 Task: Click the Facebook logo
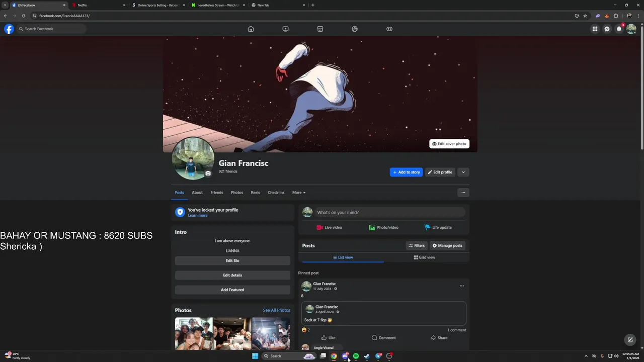point(9,29)
